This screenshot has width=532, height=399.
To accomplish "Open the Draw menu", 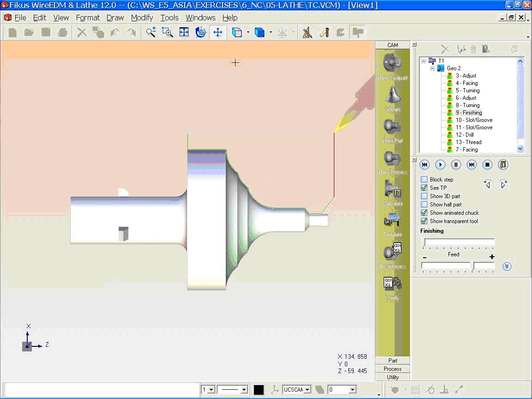I will pos(115,18).
